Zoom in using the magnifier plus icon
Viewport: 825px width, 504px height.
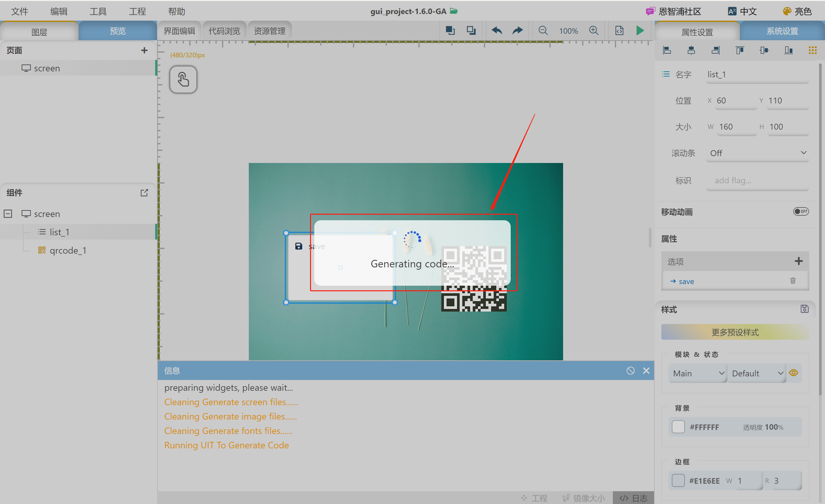[x=594, y=30]
